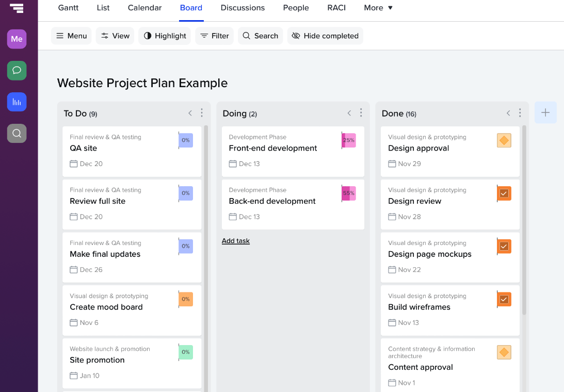Viewport: 564px width, 392px height.
Task: Select the Site promotion task card
Action: click(x=132, y=362)
